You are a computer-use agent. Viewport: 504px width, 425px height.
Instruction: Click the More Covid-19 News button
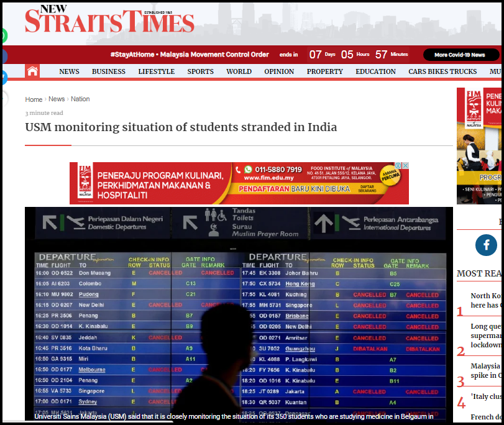point(460,55)
